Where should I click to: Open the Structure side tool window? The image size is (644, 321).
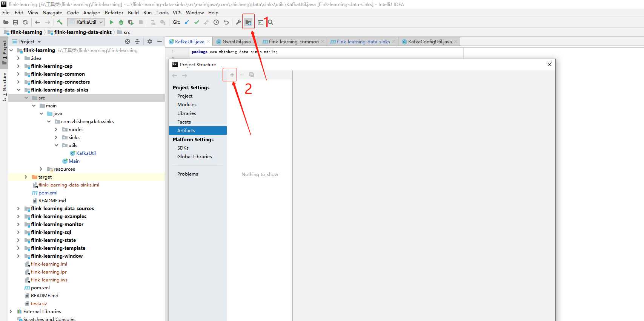pyautogui.click(x=5, y=87)
